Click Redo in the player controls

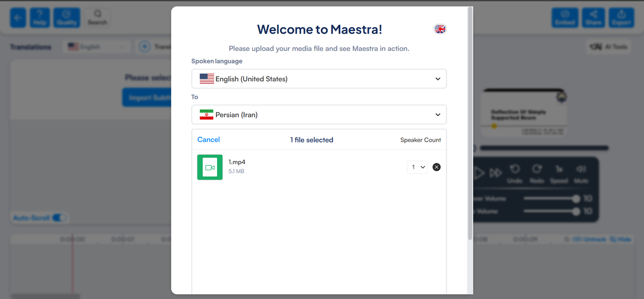coord(537,173)
